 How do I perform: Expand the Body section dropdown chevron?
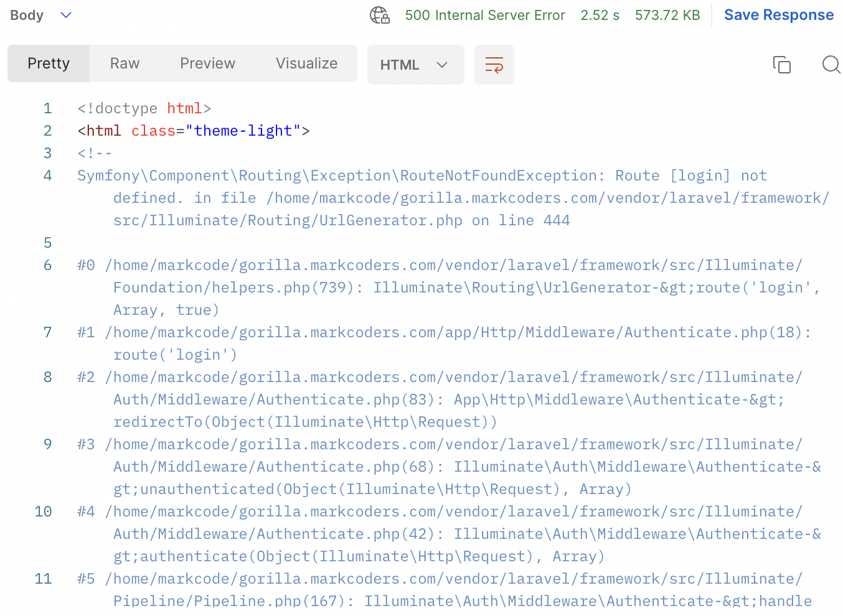point(66,15)
